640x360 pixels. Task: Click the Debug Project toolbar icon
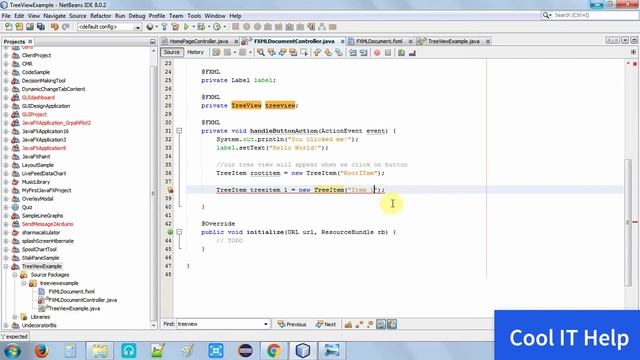point(201,27)
